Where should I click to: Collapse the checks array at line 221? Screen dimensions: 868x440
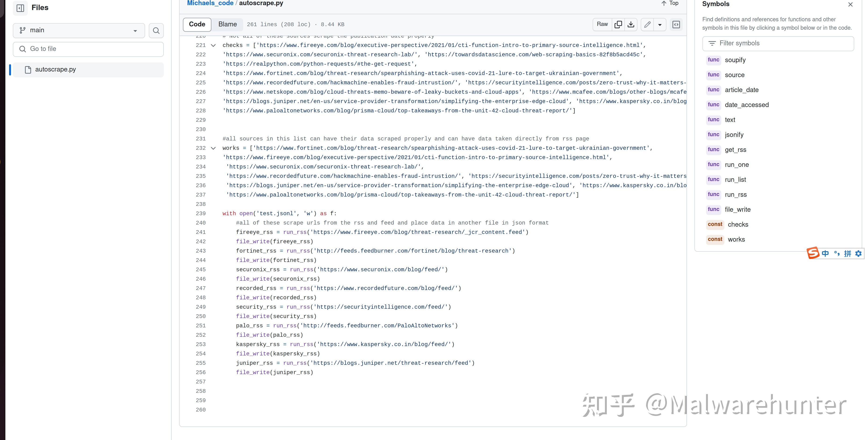[213, 45]
